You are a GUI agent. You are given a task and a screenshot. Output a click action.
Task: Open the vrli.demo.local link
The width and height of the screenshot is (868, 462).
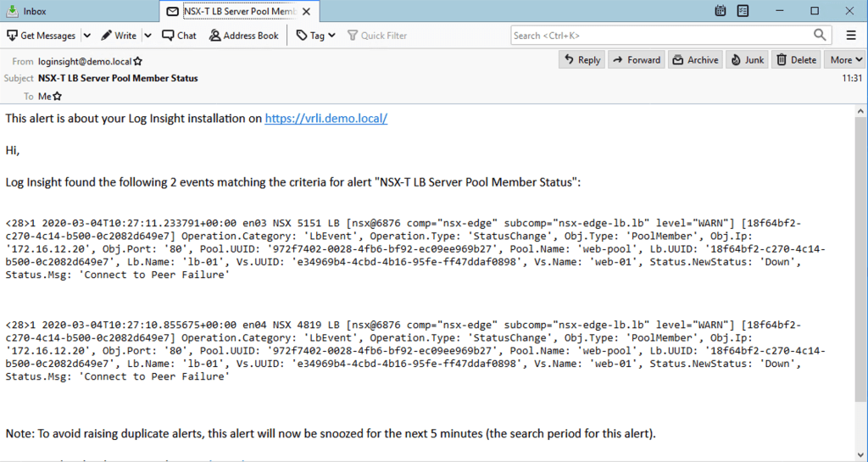click(326, 119)
